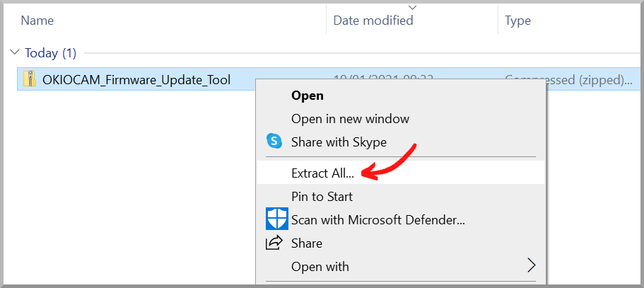Click the Skype icon in the context menu
The width and height of the screenshot is (644, 288).
point(274,142)
